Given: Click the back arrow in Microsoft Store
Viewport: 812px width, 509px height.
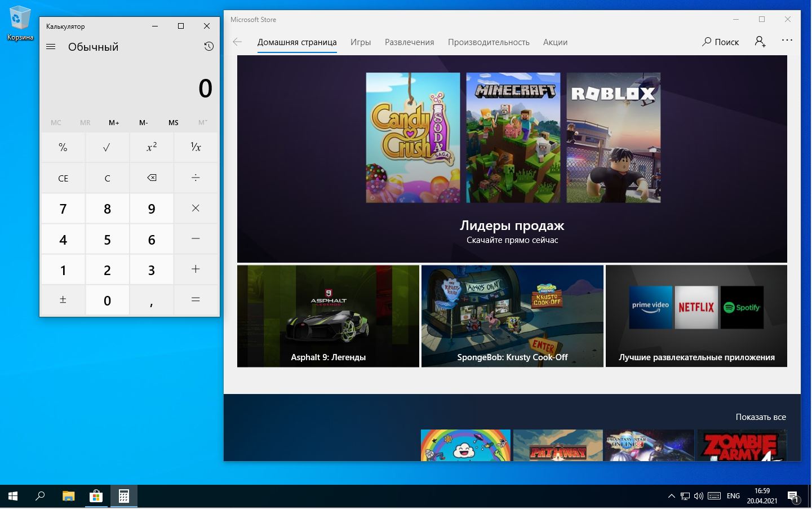Looking at the screenshot, I should tap(237, 42).
